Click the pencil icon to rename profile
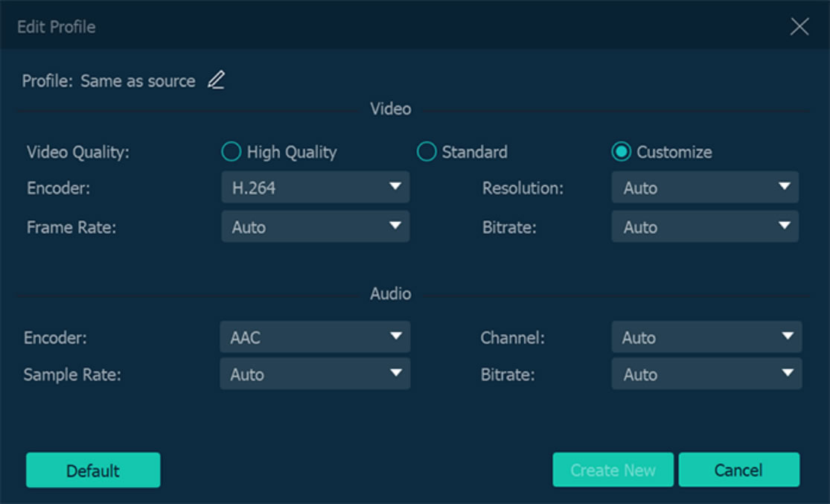This screenshot has height=504, width=830. coord(215,80)
